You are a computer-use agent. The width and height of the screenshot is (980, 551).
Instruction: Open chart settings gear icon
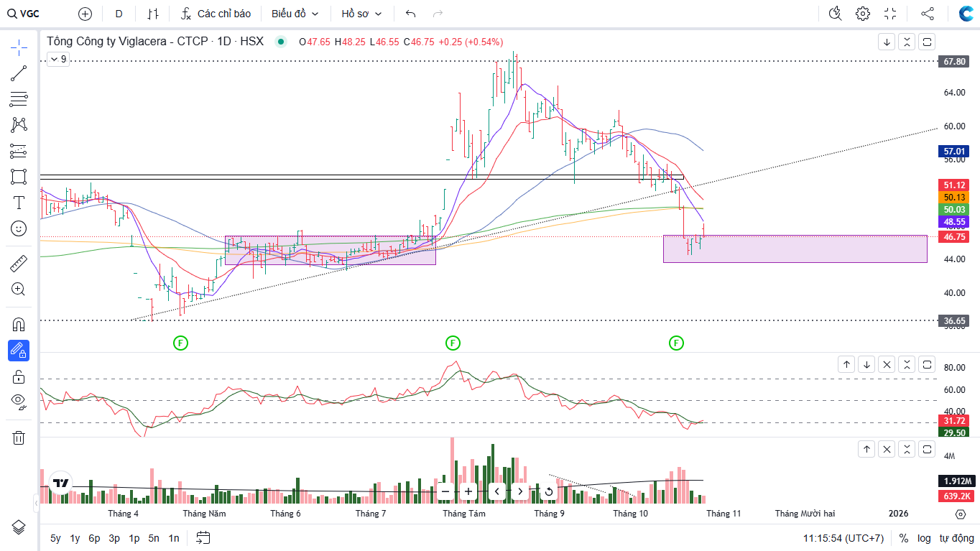coord(863,14)
